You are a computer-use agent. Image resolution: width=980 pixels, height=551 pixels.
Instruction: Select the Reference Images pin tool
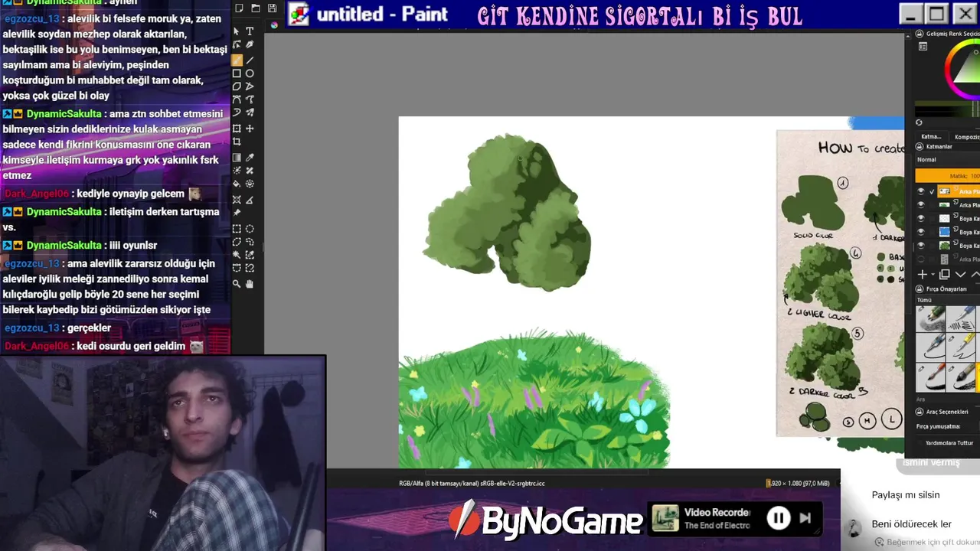237,213
